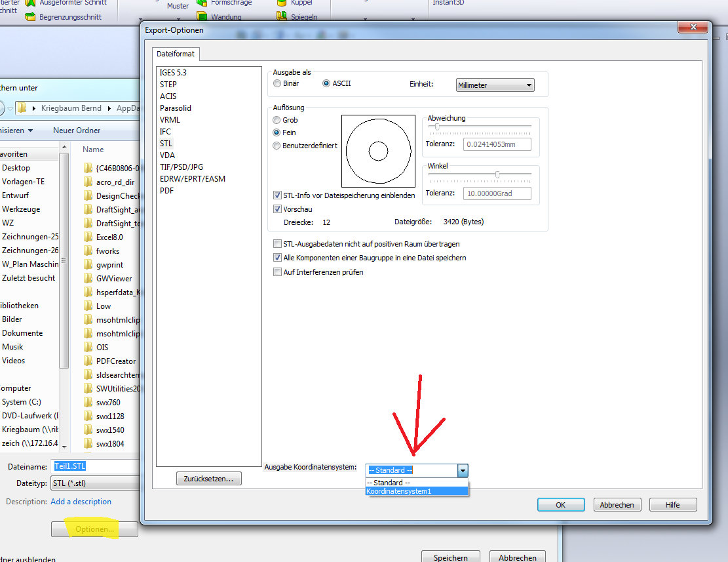Toggle STL-Info vor Dateispeicherung einblenden
The height and width of the screenshot is (562, 728).
[278, 195]
